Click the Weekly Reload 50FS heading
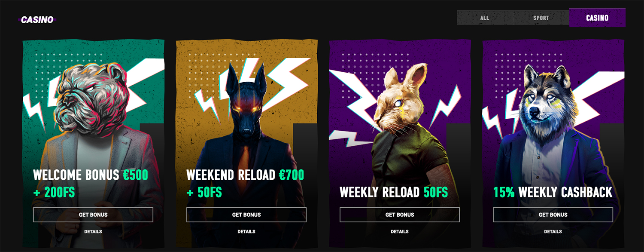Image resolution: width=644 pixels, height=252 pixels. pyautogui.click(x=394, y=192)
